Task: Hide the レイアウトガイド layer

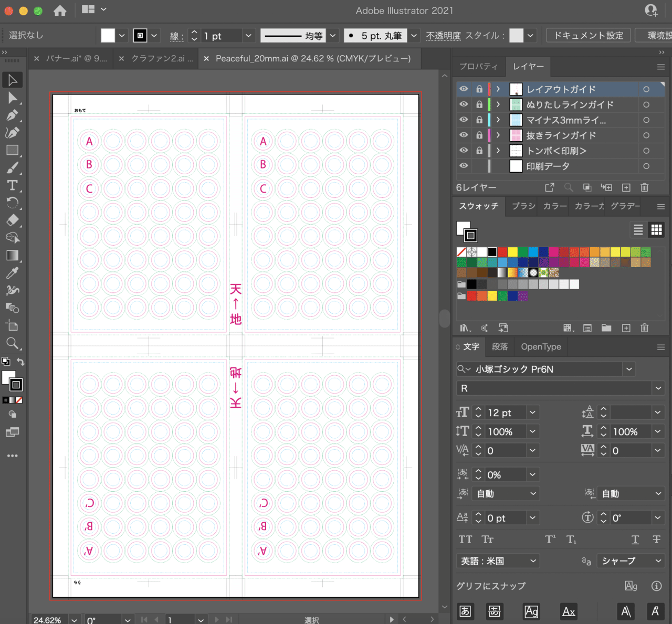Action: (464, 89)
